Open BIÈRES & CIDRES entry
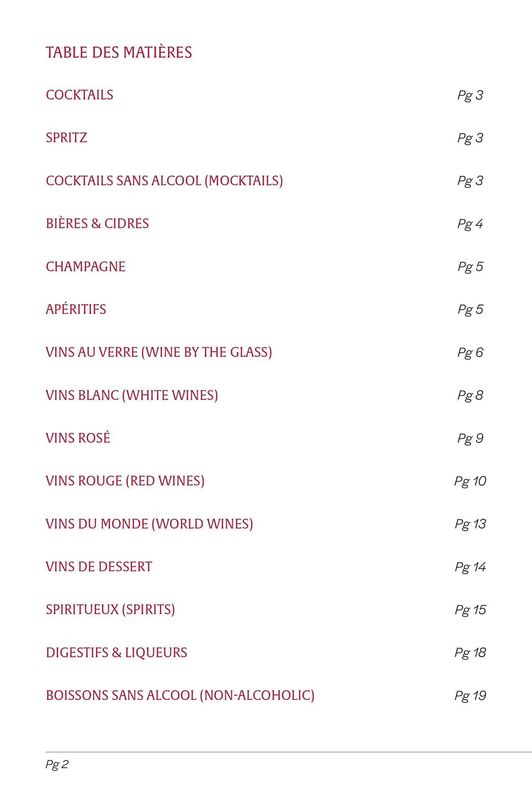The height and width of the screenshot is (798, 532). pyautogui.click(x=97, y=224)
